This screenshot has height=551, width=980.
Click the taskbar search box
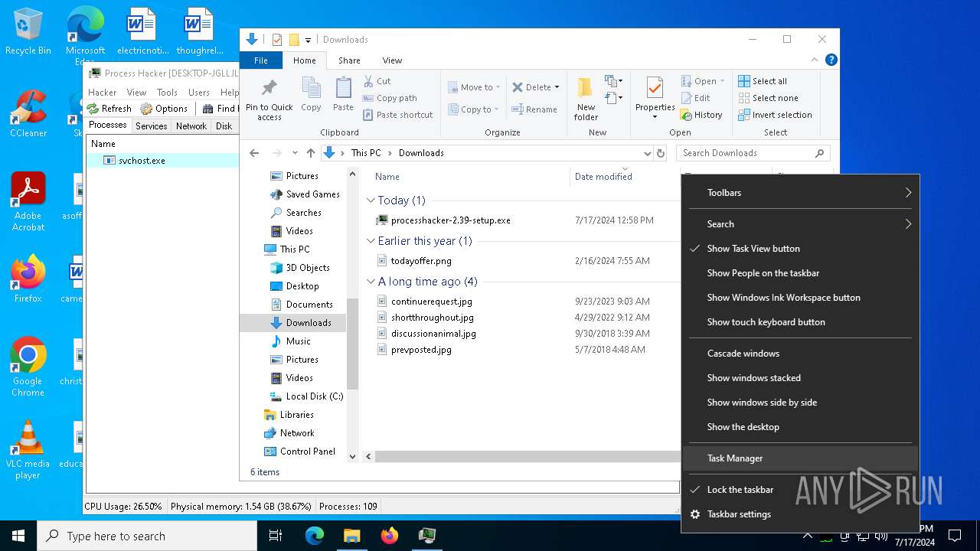pos(147,536)
